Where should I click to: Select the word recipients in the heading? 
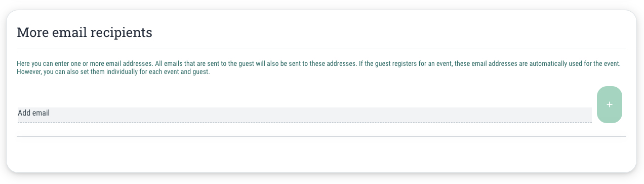point(122,33)
